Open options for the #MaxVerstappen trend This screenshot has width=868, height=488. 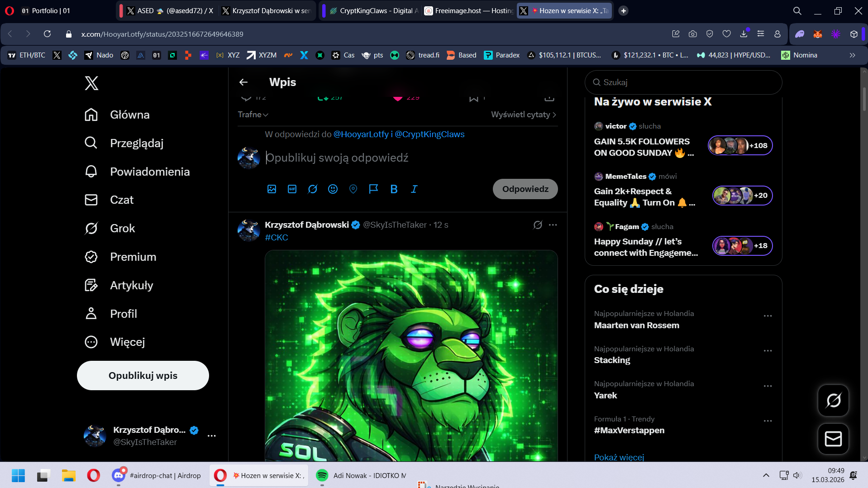[768, 421]
